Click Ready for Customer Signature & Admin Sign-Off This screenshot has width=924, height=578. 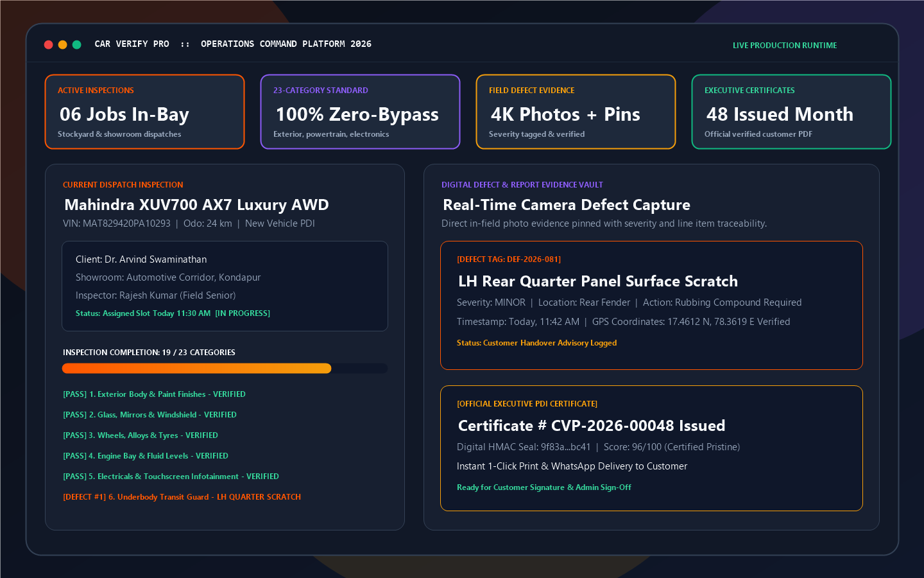(x=544, y=487)
